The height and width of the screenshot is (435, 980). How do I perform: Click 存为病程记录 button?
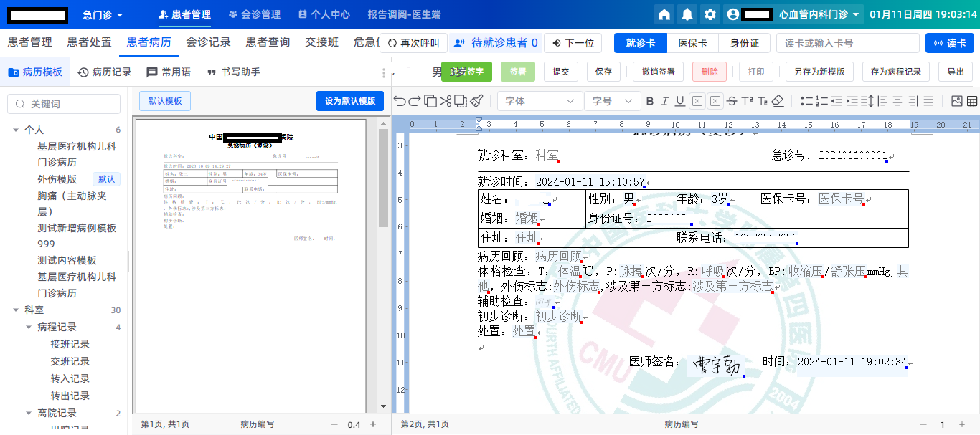tap(895, 72)
